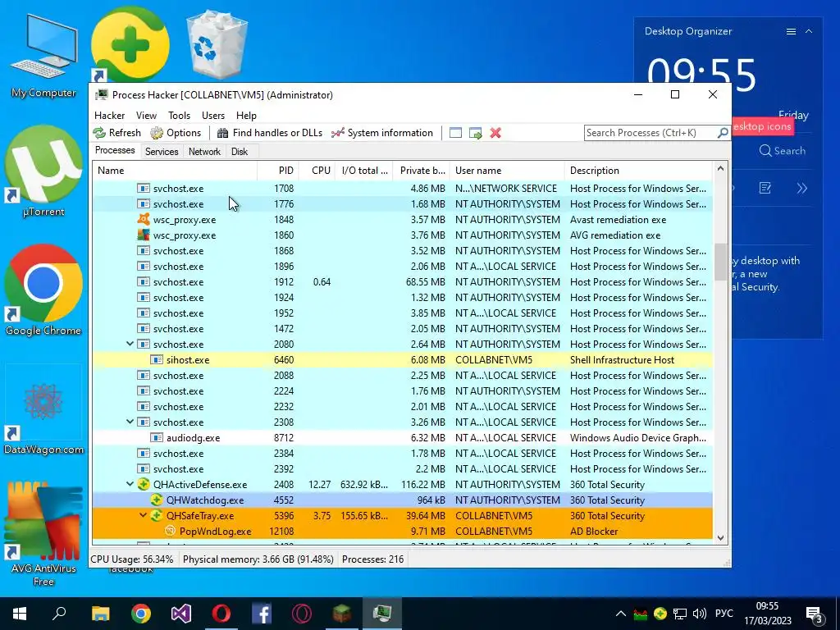Click the Refresh toolbar button
Viewport: 840px width, 630px height.
point(117,133)
